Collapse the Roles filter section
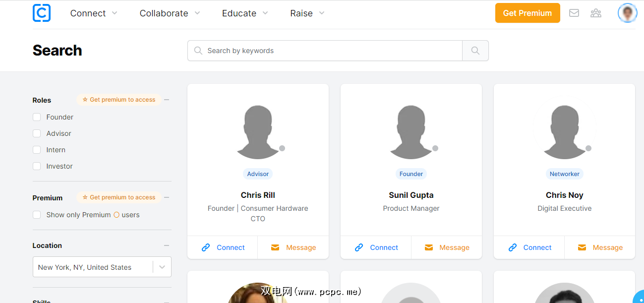Screen dimensions: 644x303 pyautogui.click(x=167, y=100)
